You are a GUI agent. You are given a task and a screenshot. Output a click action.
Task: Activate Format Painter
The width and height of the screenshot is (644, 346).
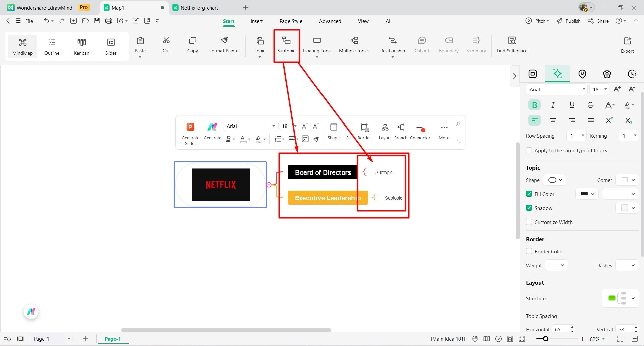tap(225, 45)
